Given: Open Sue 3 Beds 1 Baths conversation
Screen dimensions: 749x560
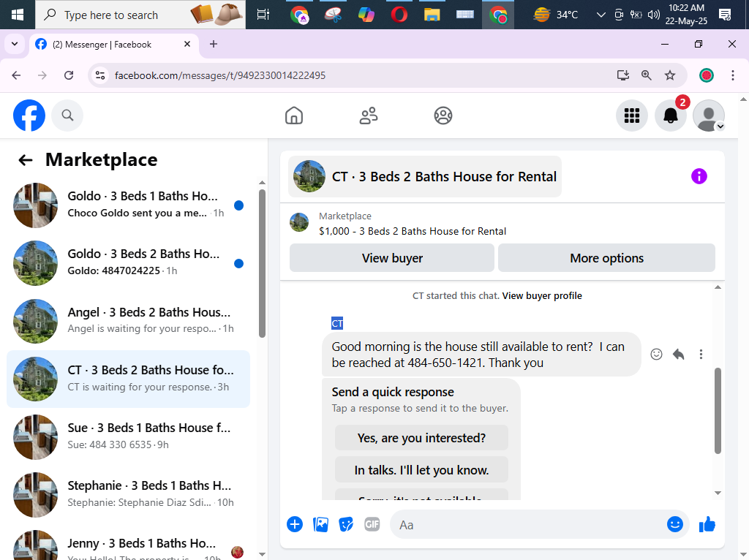Looking at the screenshot, I should 128,436.
